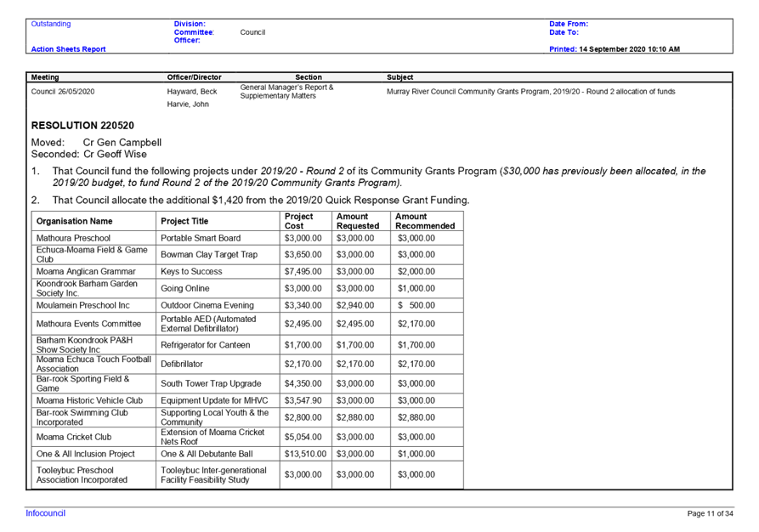This screenshot has height=532, width=759.
Task: Select the $3,547.90 project cost value
Action: point(303,400)
